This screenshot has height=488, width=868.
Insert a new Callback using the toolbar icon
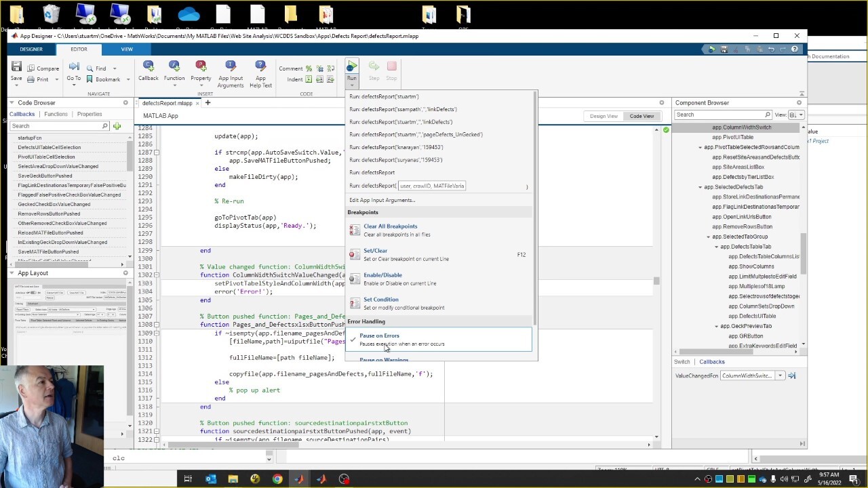[x=148, y=66]
